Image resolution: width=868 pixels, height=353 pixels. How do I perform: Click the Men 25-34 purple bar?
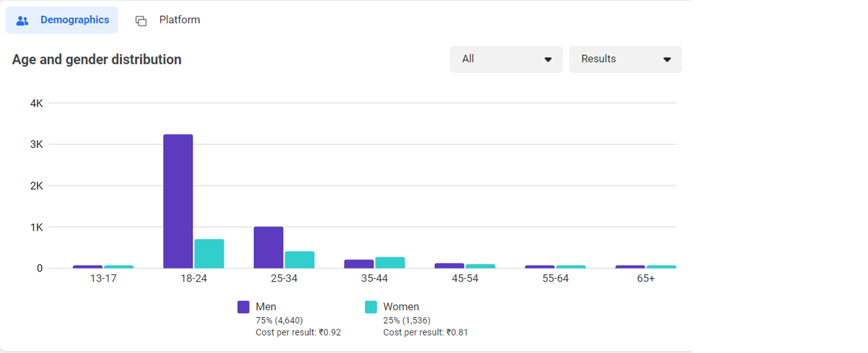pos(269,248)
